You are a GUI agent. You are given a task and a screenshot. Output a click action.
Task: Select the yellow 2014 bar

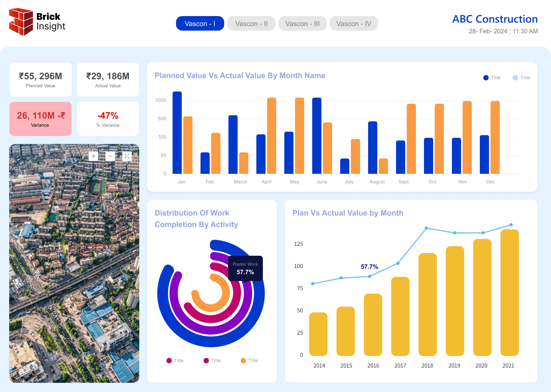(318, 334)
